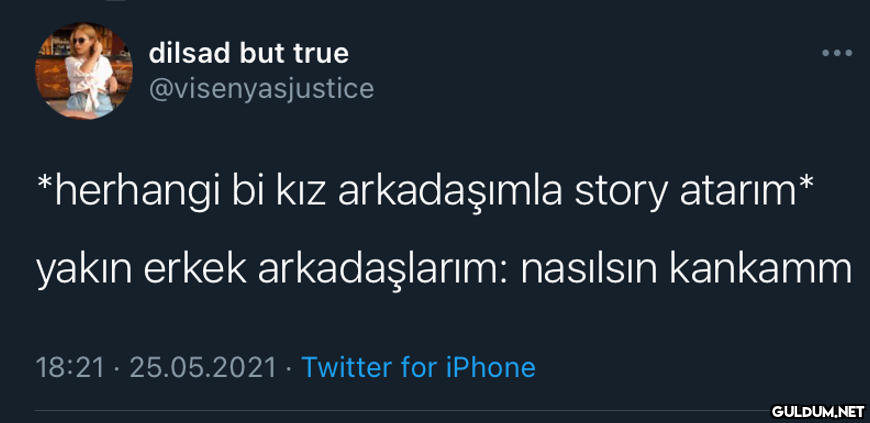
Task: Click the display name dilsad but true
Action: pyautogui.click(x=249, y=53)
